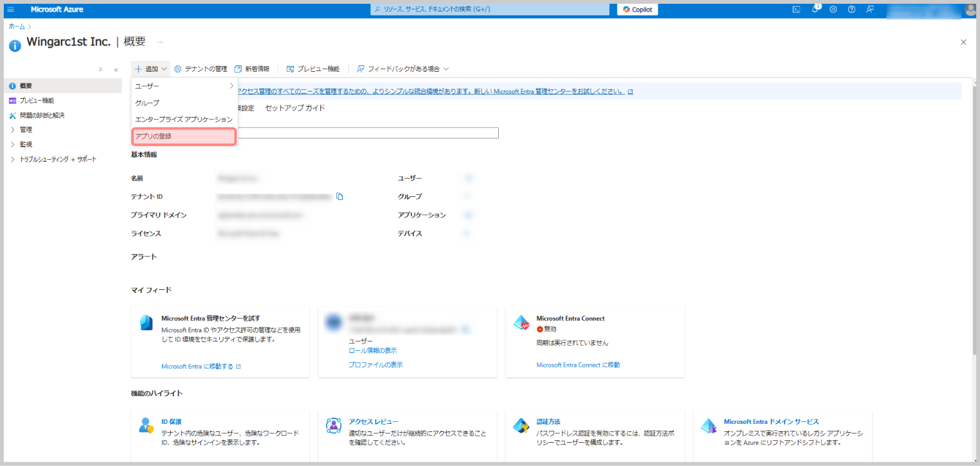980x466 pixels.
Task: Click プレビュー機能 in the toolbar
Action: click(x=313, y=69)
